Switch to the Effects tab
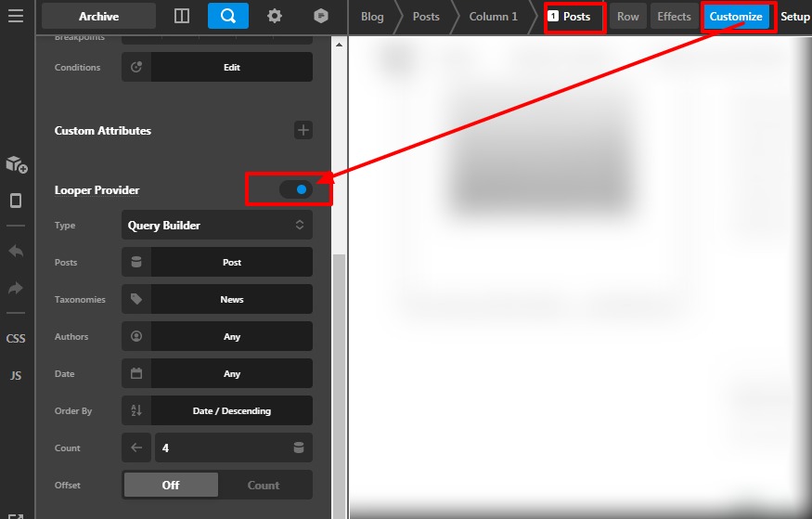The height and width of the screenshot is (519, 812). point(674,17)
